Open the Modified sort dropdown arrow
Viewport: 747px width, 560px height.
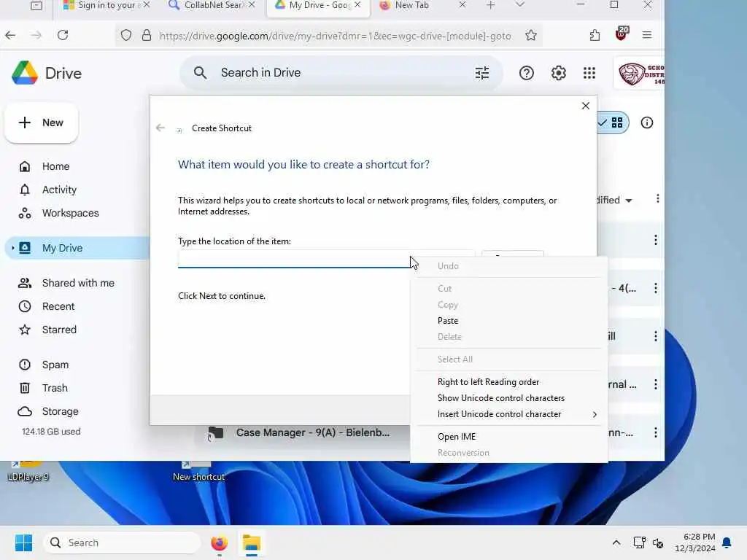(x=628, y=201)
